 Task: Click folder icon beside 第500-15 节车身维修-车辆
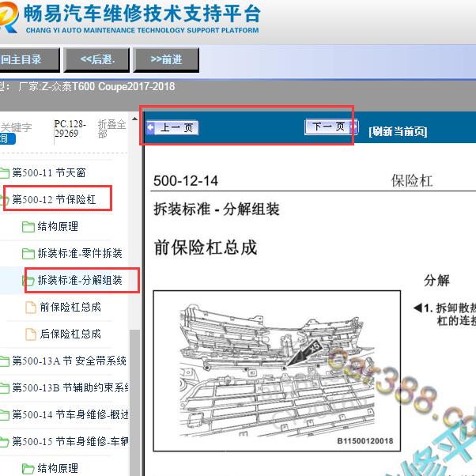point(4,442)
